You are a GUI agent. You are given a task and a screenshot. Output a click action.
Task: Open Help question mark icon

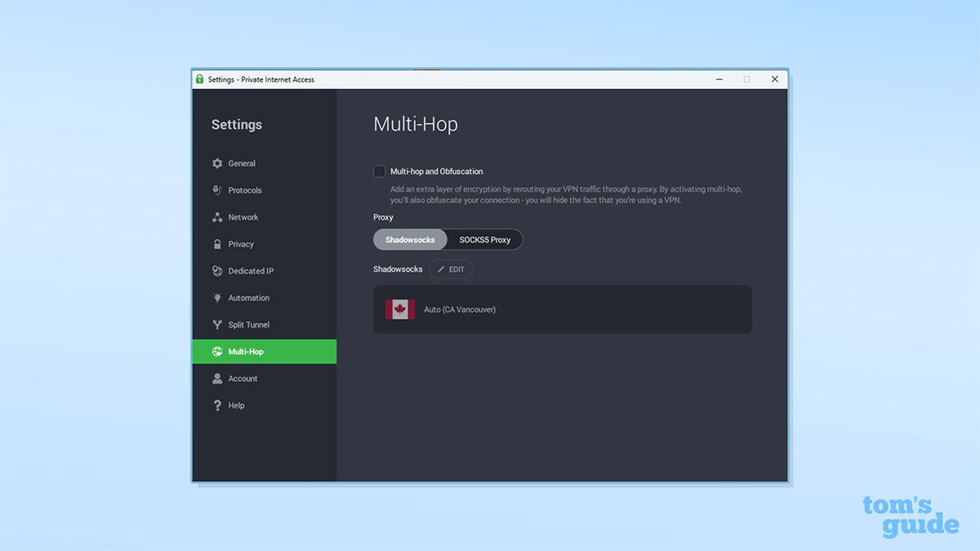(x=217, y=406)
